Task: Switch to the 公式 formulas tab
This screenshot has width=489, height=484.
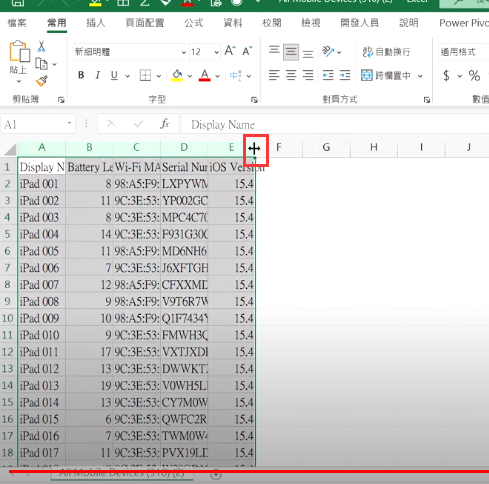Action: pyautogui.click(x=194, y=23)
